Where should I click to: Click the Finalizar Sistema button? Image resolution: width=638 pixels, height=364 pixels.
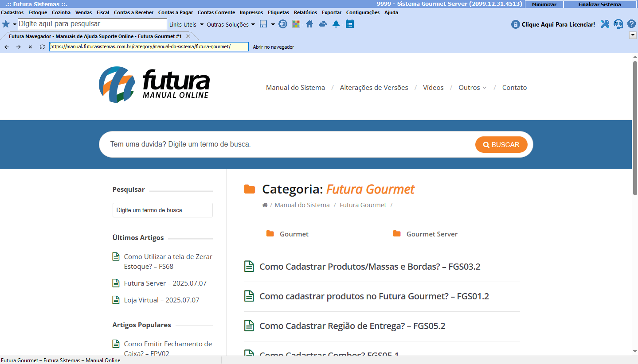pyautogui.click(x=599, y=4)
